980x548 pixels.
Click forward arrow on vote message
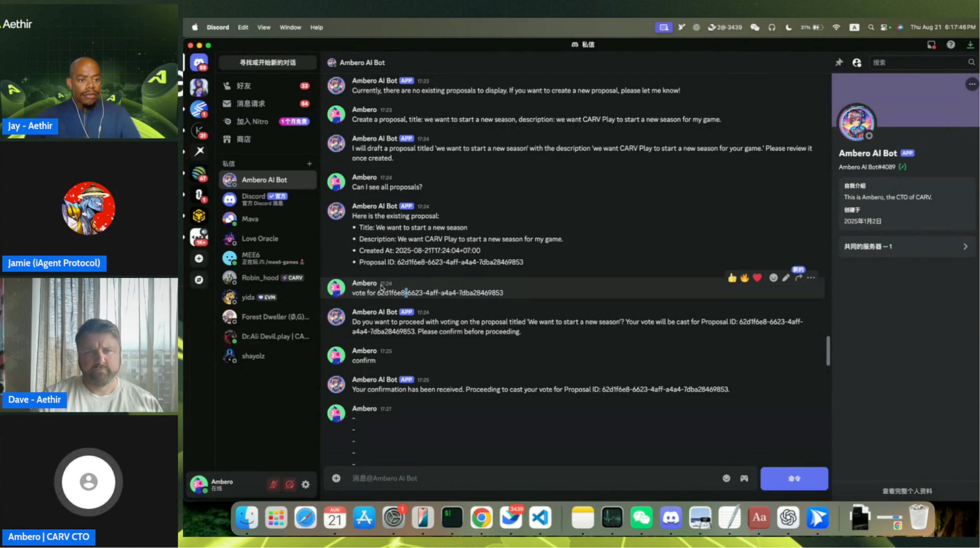point(798,277)
